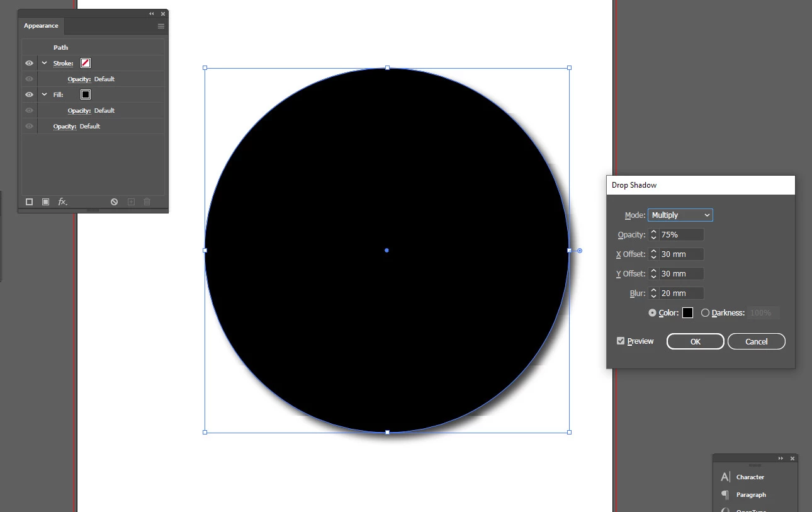Select the circle's left anchor point

[x=205, y=250]
